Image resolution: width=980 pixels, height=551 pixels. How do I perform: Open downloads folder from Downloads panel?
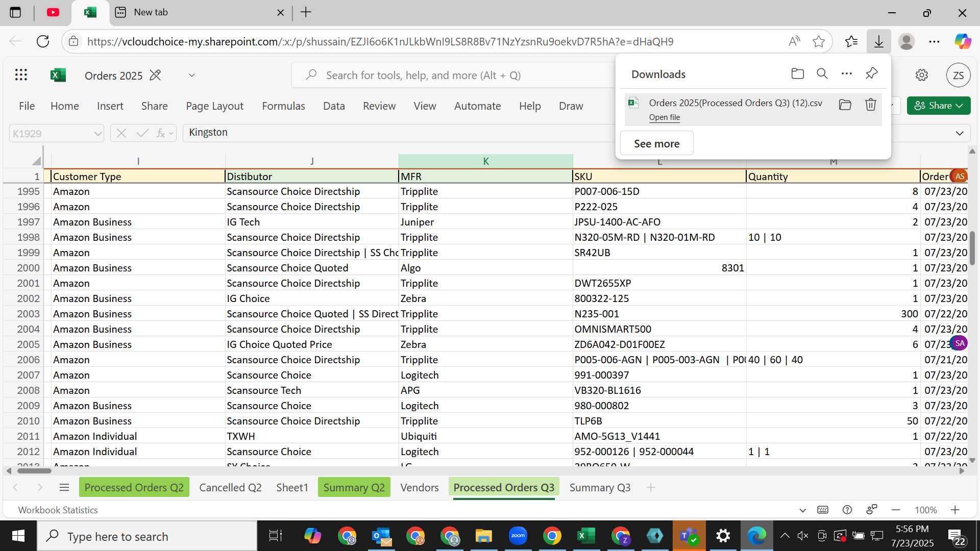click(797, 74)
